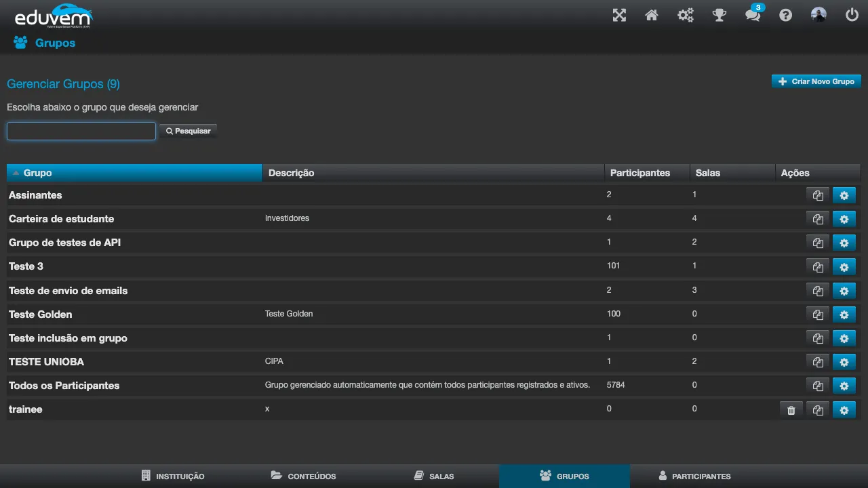
Task: Focus the group search input field
Action: (x=81, y=131)
